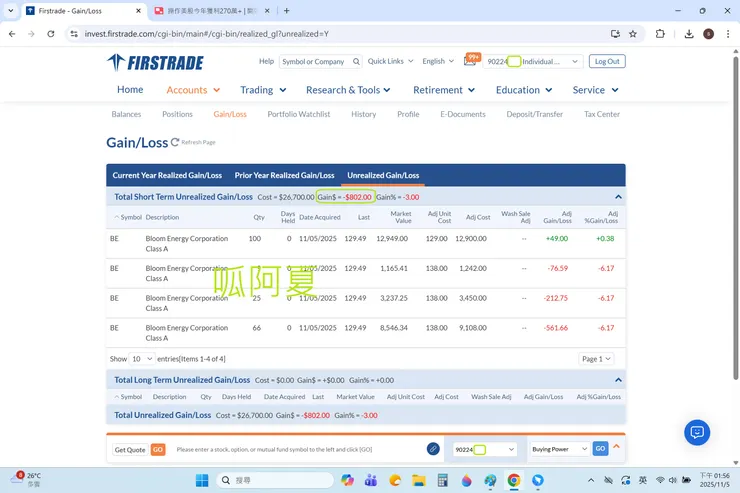Screen dimensions: 740x493
Task: Open the Quick Links dropdown
Action: (x=390, y=61)
